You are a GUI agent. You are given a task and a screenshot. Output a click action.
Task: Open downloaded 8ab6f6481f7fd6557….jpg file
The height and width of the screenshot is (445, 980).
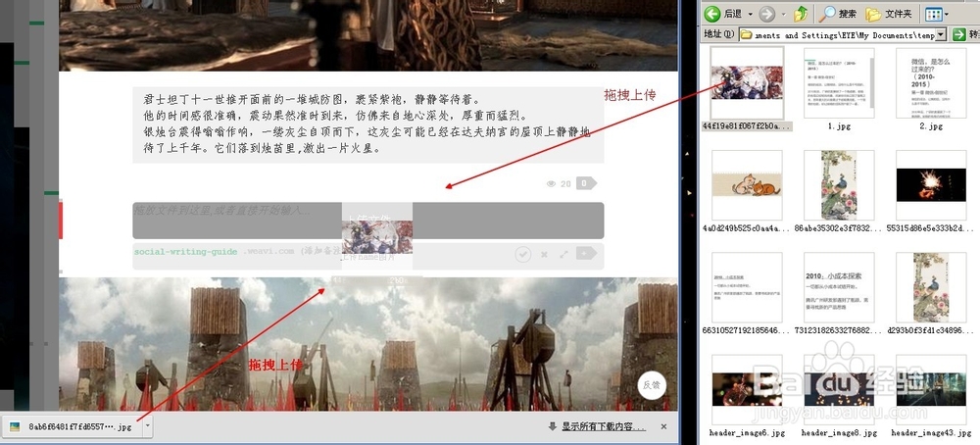(x=72, y=427)
